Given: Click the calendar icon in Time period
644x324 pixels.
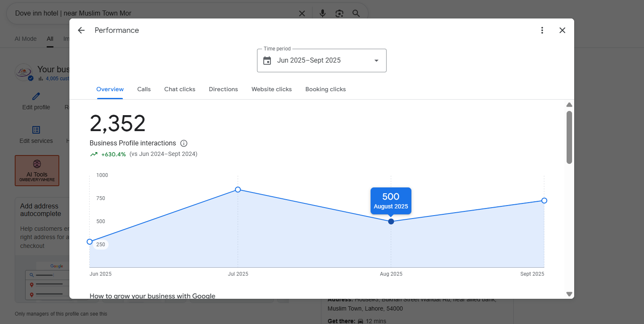Looking at the screenshot, I should coord(267,61).
